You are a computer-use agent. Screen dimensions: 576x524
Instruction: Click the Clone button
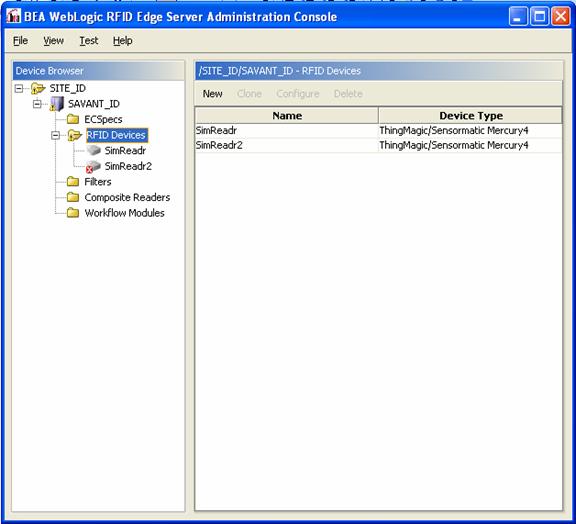(249, 94)
